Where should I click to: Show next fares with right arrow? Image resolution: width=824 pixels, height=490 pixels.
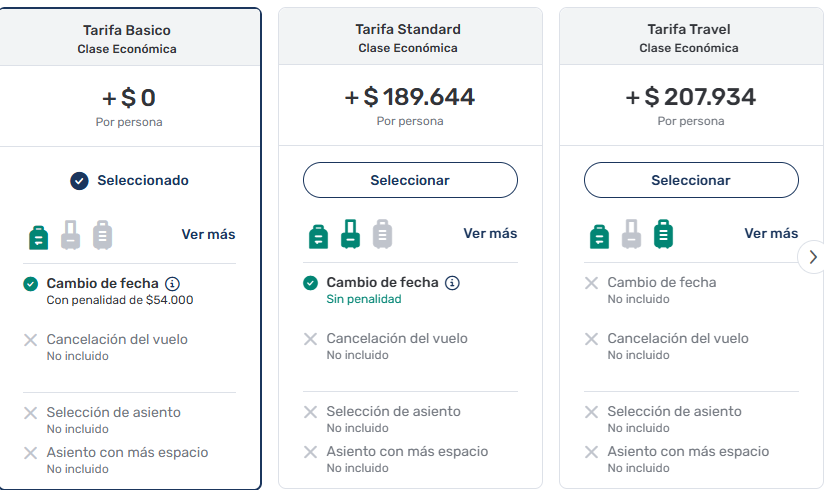811,257
